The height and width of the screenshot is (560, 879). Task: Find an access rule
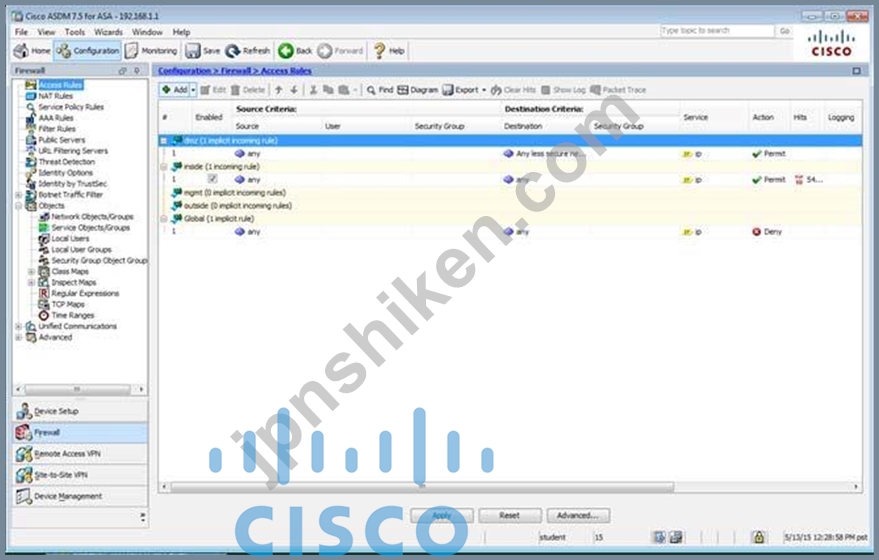click(380, 90)
